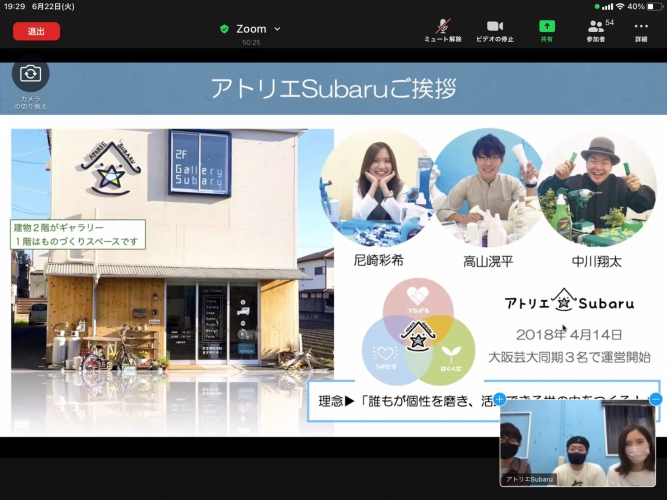667x500 pixels.
Task: Tap the name 中川翔太
Action: 596,261
